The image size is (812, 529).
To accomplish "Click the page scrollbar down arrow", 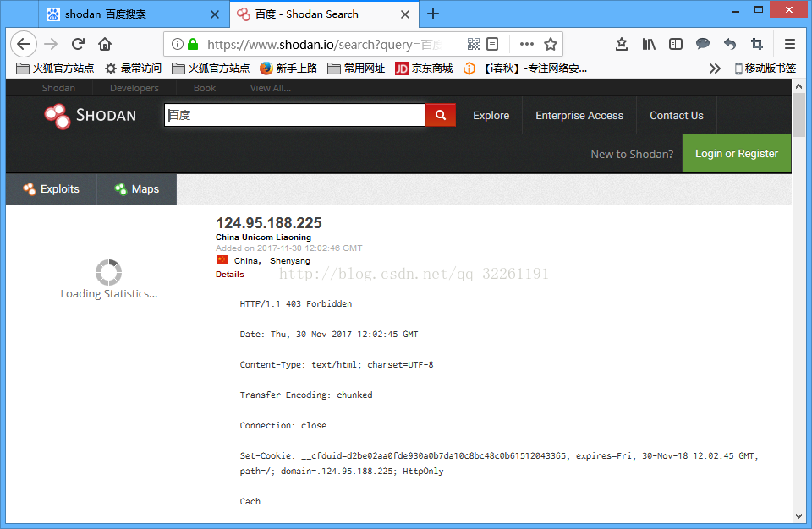I will click(x=798, y=516).
